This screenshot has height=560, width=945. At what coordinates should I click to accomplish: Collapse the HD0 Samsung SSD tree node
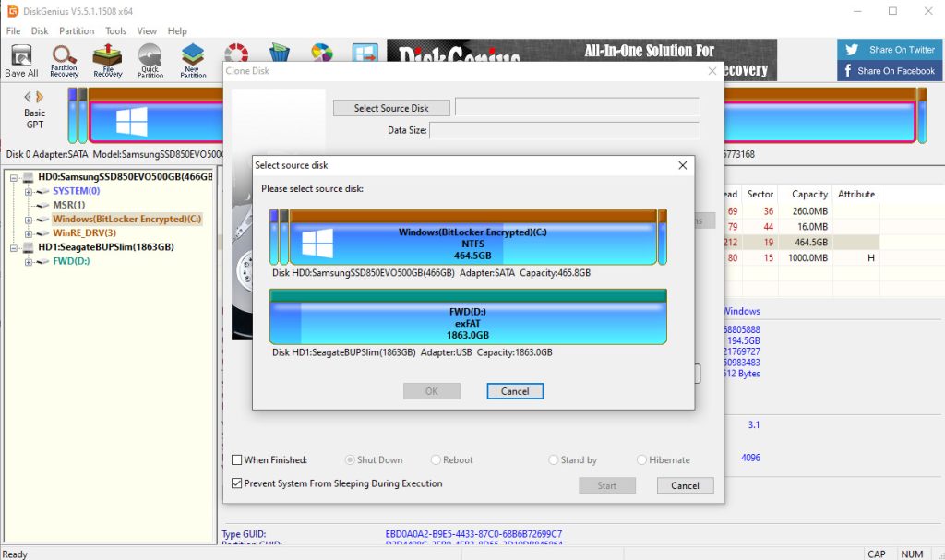(x=14, y=178)
